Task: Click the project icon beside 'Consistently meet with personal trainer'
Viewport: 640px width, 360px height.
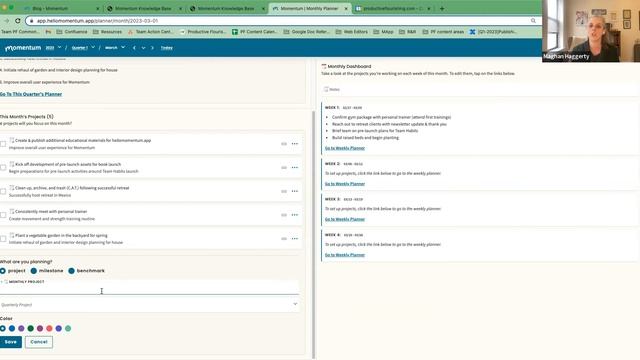Action: tap(11, 211)
